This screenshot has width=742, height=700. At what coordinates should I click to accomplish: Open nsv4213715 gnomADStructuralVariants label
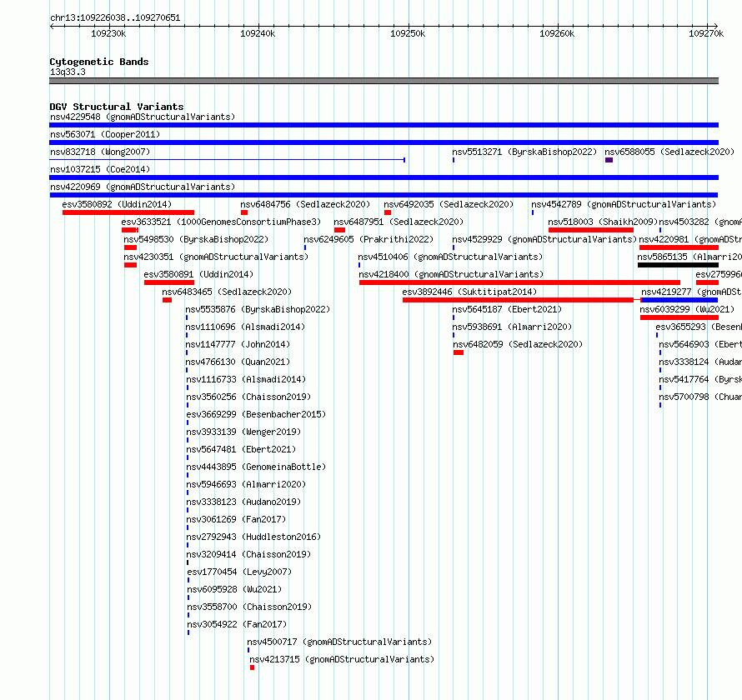click(342, 659)
